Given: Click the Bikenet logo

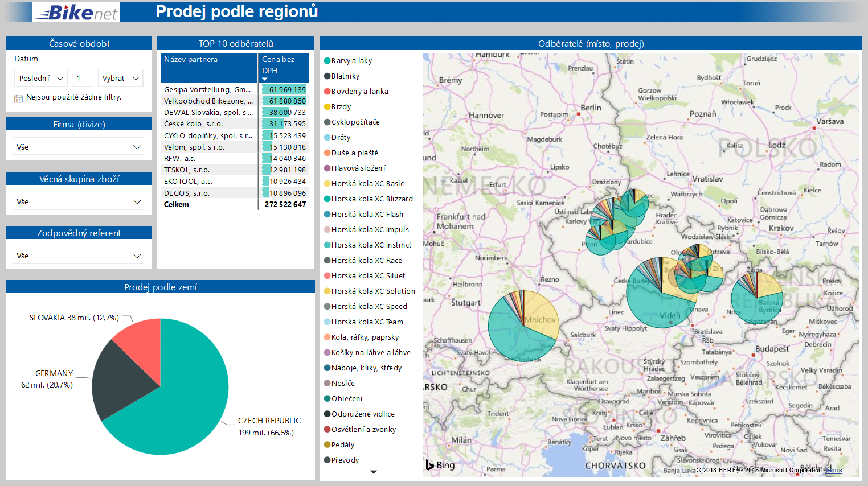Looking at the screenshot, I should (76, 12).
